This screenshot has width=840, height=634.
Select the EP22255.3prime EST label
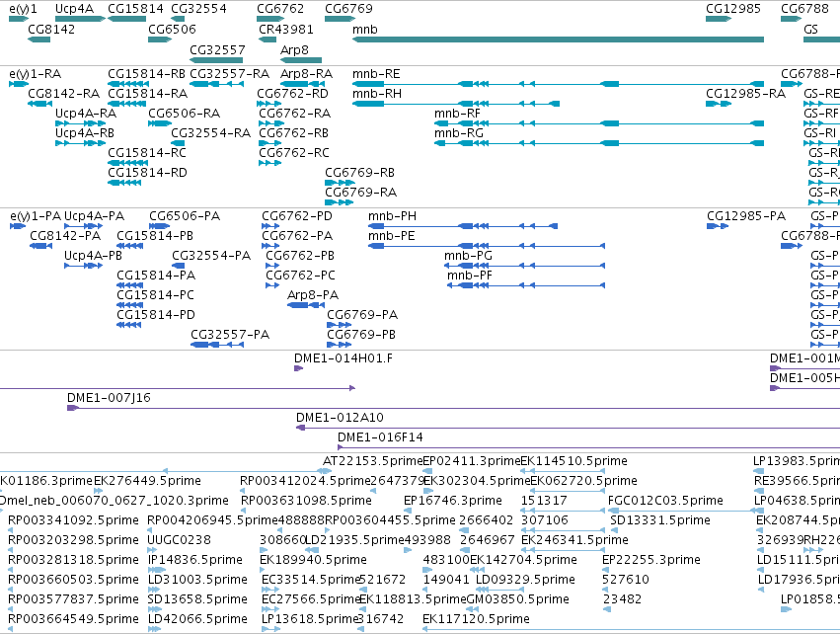(x=651, y=560)
